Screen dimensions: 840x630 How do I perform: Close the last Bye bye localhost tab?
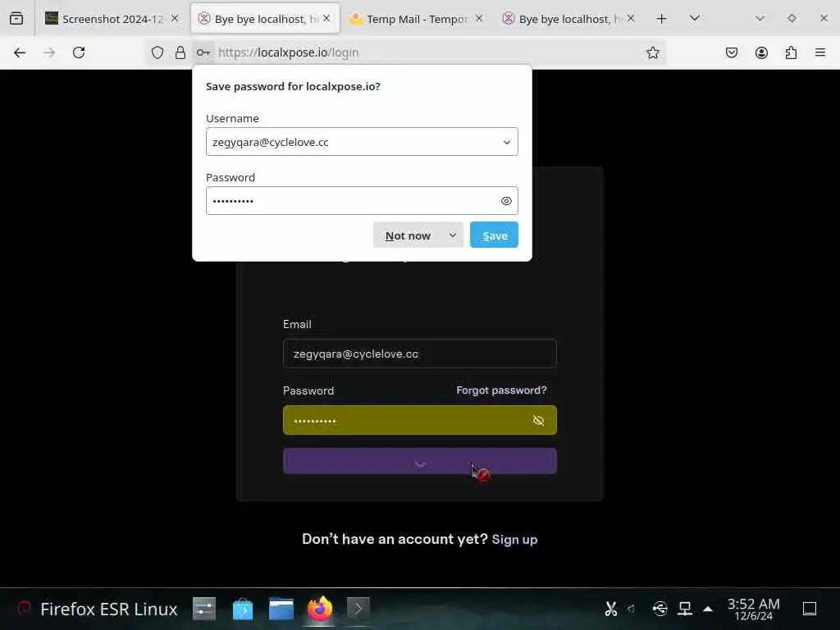point(631,18)
